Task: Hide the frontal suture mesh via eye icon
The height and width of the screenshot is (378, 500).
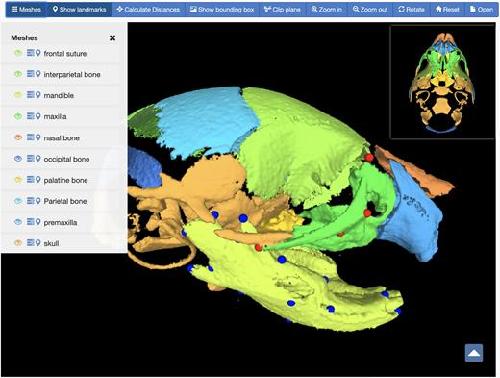Action: coord(18,53)
